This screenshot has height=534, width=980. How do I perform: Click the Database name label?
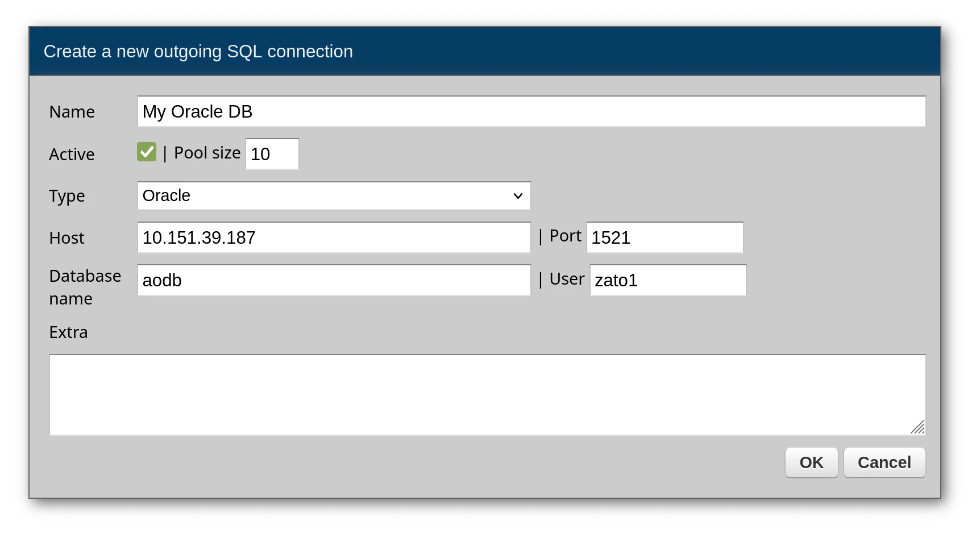pyautogui.click(x=85, y=287)
